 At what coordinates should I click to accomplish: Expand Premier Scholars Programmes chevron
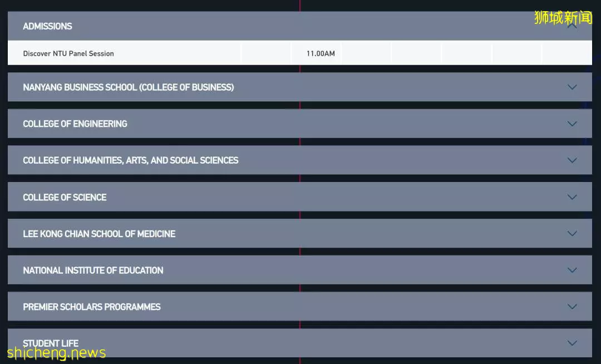coord(572,307)
